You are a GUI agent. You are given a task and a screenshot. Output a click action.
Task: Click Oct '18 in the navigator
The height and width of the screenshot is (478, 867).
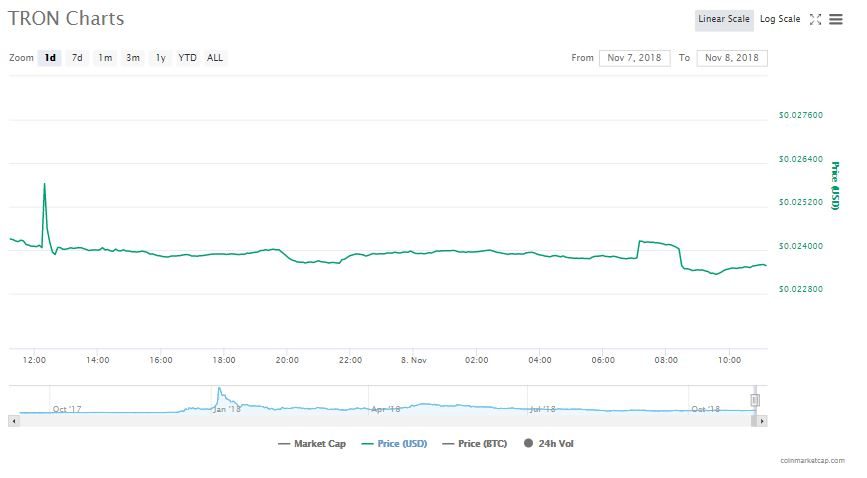[x=706, y=409]
